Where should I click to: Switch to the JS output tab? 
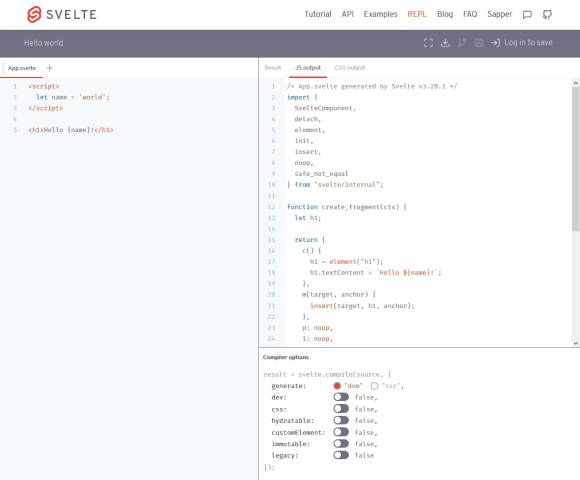[x=308, y=68]
